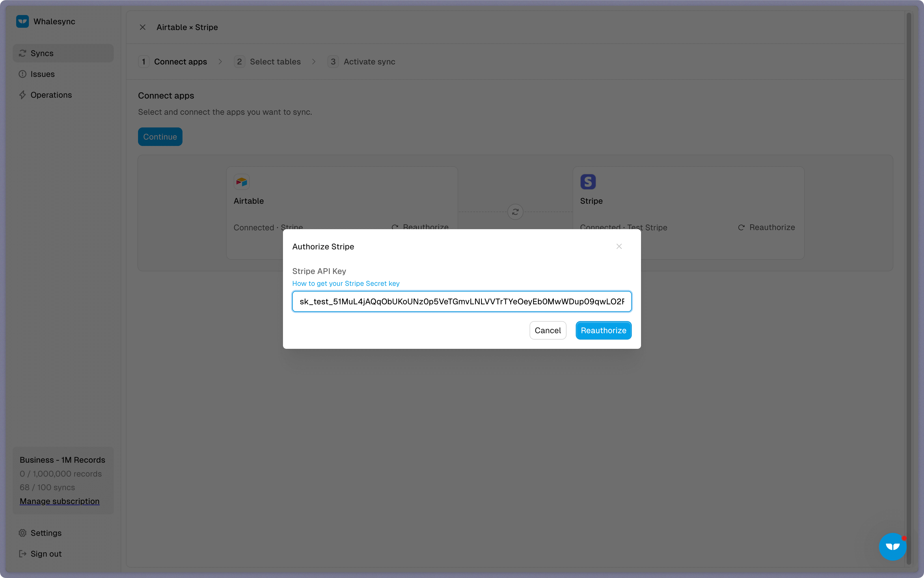Focus the Stripe API Key input field
924x578 pixels.
click(x=462, y=302)
